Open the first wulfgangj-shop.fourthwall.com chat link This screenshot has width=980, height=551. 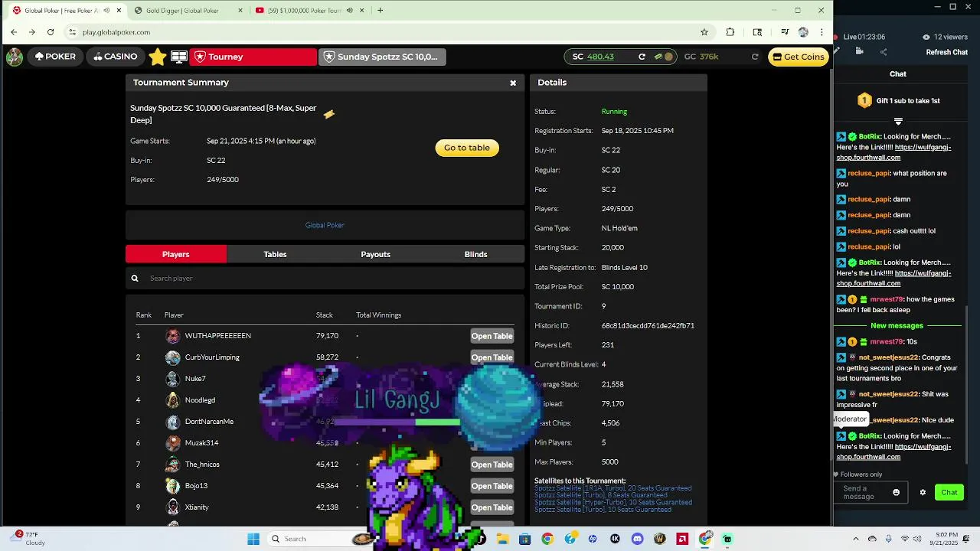tap(893, 152)
